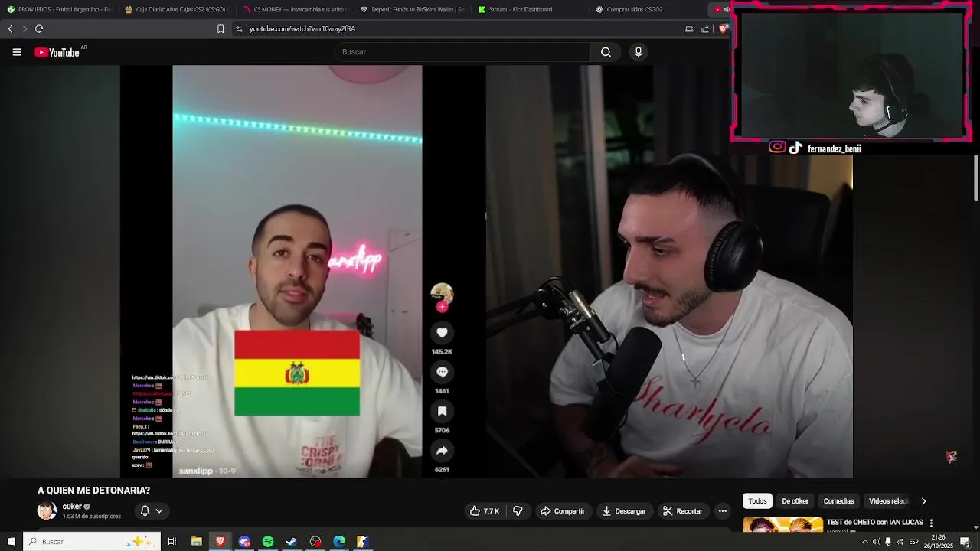This screenshot has width=980, height=551.
Task: Open Microsoft Edge from taskbar
Action: tap(339, 542)
